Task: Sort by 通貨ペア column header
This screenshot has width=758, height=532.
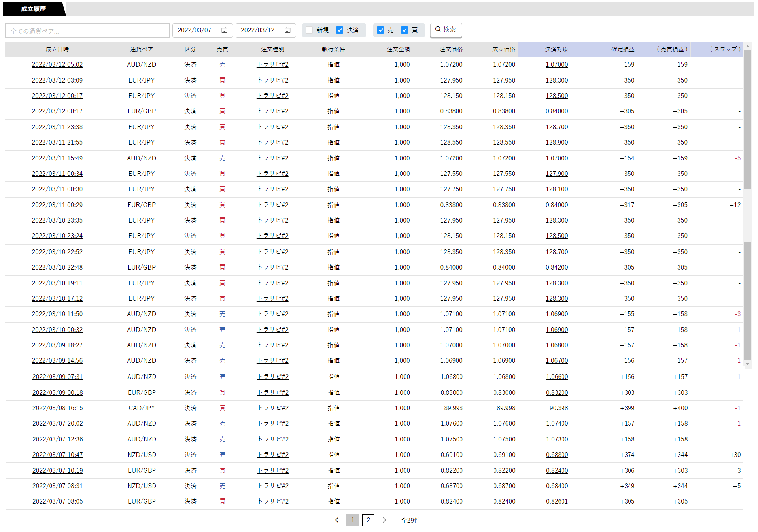Action: pos(142,49)
